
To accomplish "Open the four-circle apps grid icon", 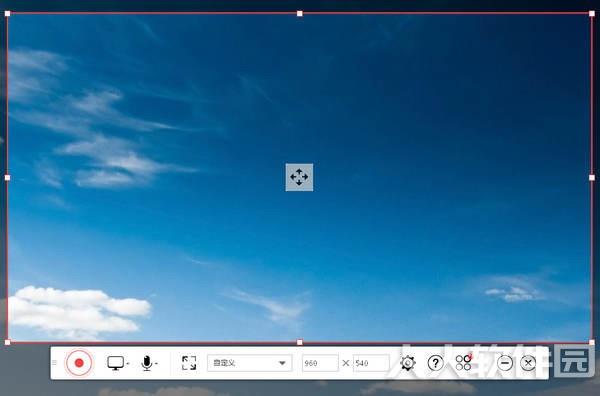I will [464, 362].
